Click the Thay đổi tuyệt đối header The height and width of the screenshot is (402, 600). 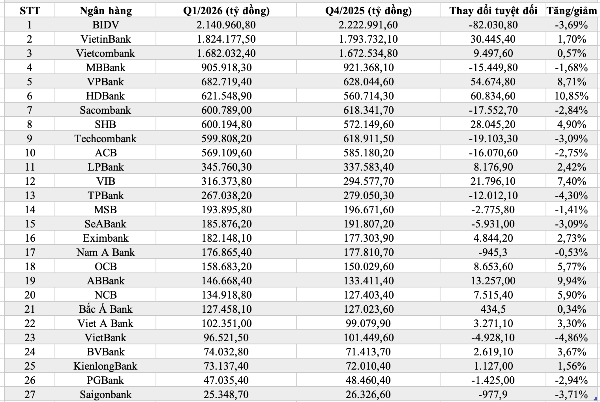[493, 11]
